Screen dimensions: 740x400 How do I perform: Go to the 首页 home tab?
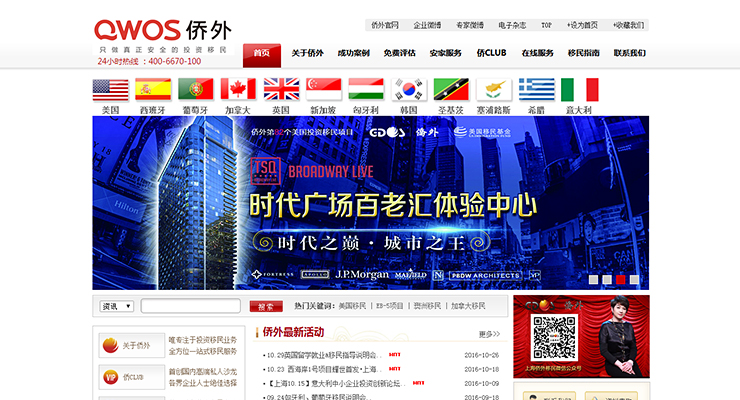click(262, 55)
